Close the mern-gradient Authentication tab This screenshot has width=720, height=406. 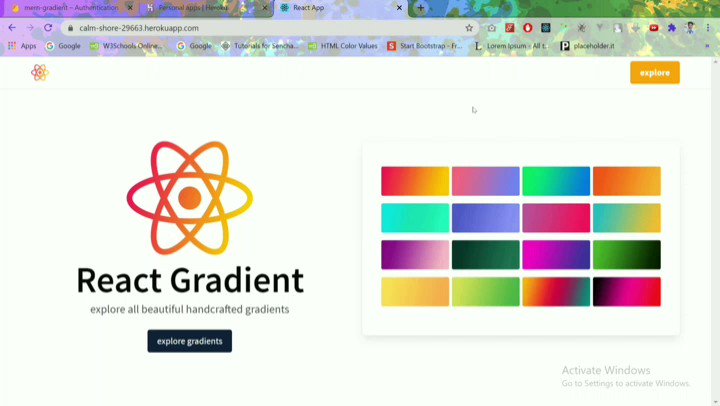point(130,8)
